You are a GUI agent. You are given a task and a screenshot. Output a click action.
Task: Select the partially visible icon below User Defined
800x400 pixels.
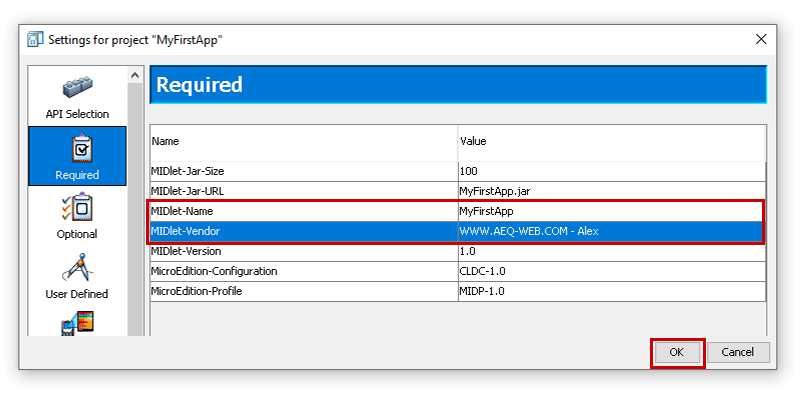pyautogui.click(x=77, y=323)
